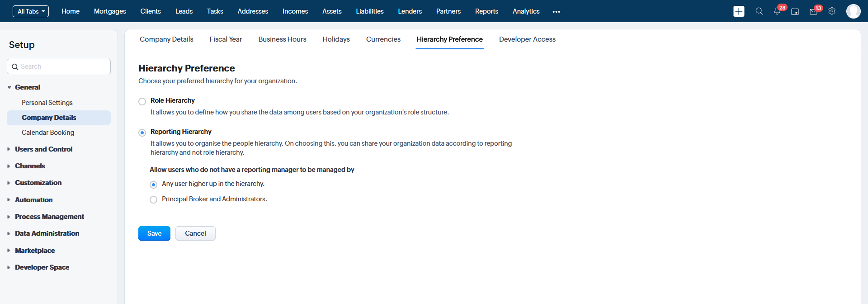Expand the Users and Control section

pyautogui.click(x=43, y=149)
